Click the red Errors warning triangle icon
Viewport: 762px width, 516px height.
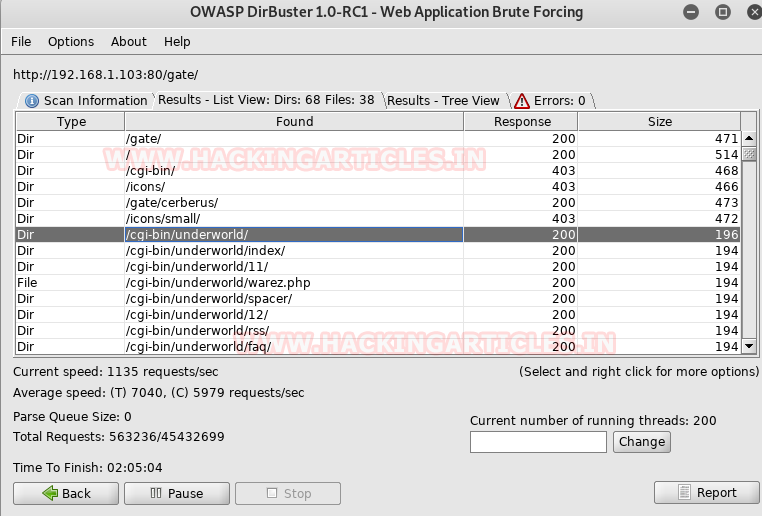point(521,101)
